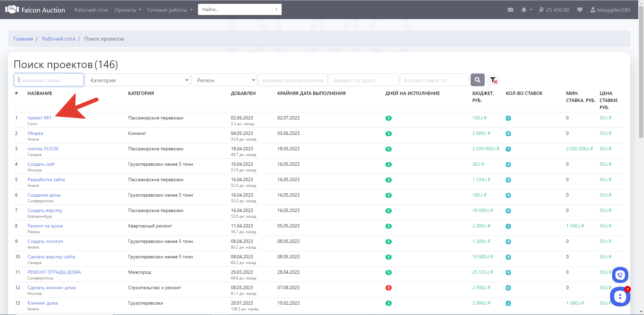Open the messages envelope icon
644x315 pixels.
(x=510, y=10)
